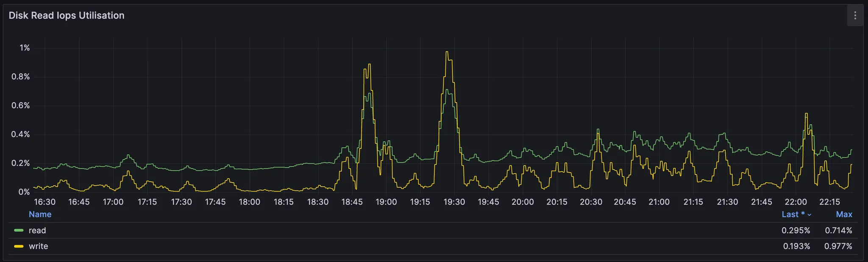
Task: Click the 22:00 time axis label
Action: click(796, 202)
